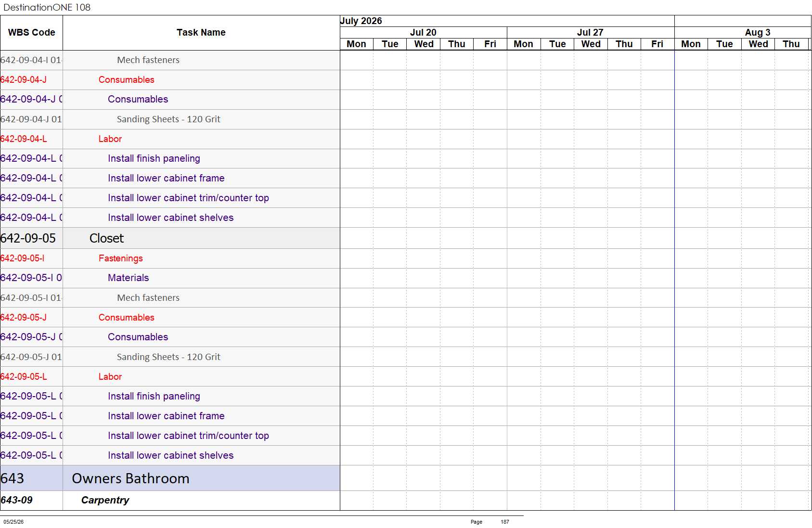812x528 pixels.
Task: Click Thu under the Jul 27 week
Action: pyautogui.click(x=624, y=44)
